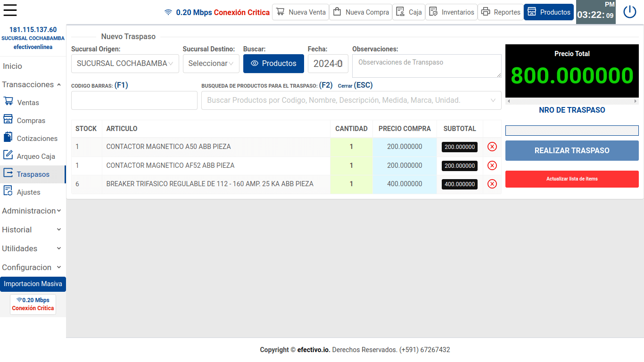Focus the Codigo Barras input field
This screenshot has height=362, width=644.
pos(134,100)
